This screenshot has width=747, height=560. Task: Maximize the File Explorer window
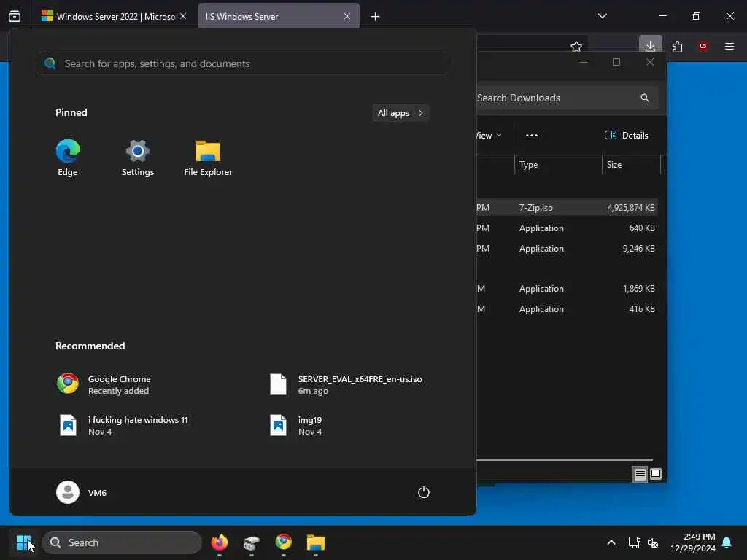pos(616,62)
